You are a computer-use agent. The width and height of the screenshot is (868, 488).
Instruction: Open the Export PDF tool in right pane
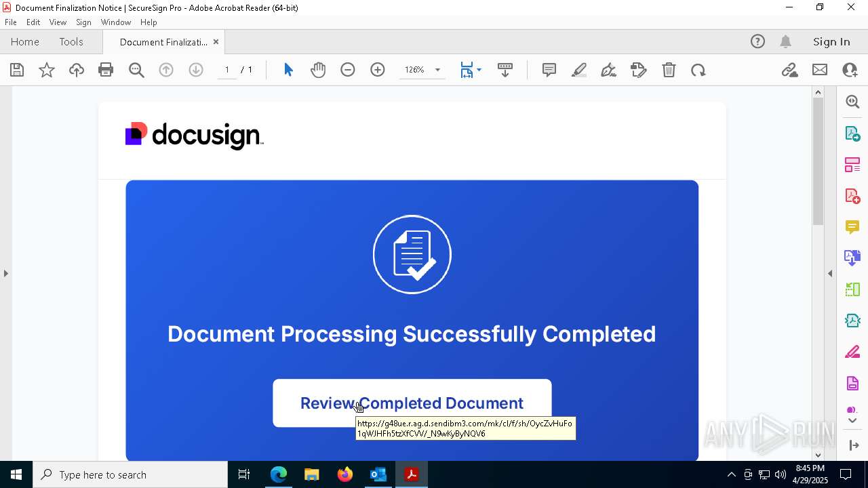[852, 133]
